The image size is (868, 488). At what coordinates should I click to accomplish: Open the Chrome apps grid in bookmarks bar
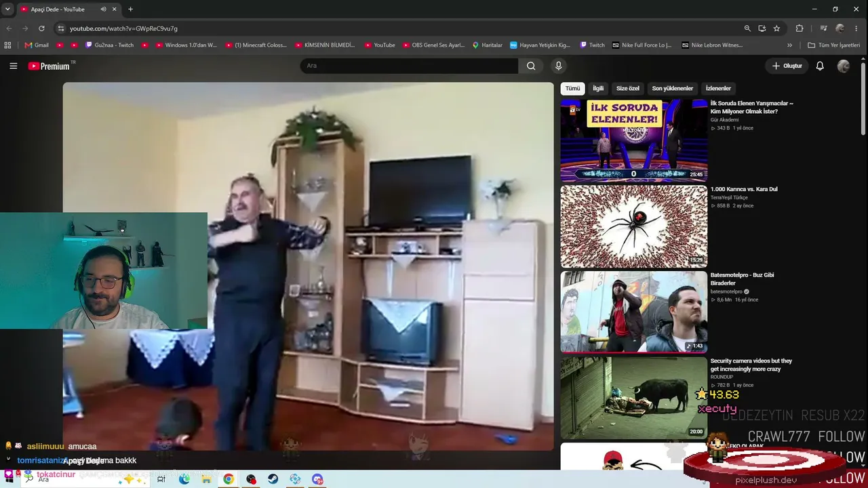[8, 45]
